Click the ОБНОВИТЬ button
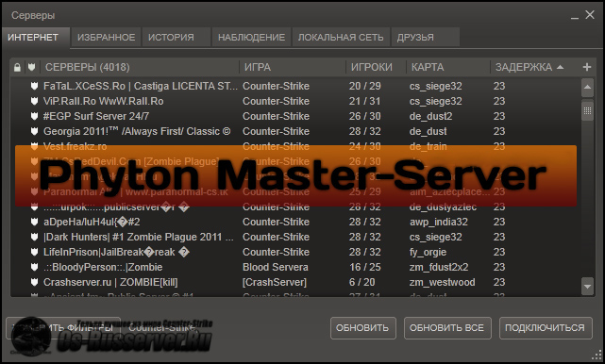Image resolution: width=605 pixels, height=364 pixels. click(362, 328)
